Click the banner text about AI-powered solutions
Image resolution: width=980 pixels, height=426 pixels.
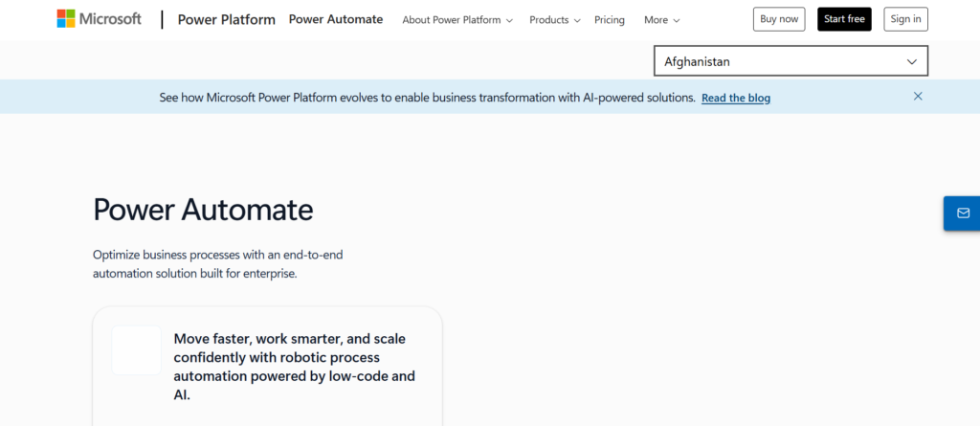pyautogui.click(x=427, y=98)
